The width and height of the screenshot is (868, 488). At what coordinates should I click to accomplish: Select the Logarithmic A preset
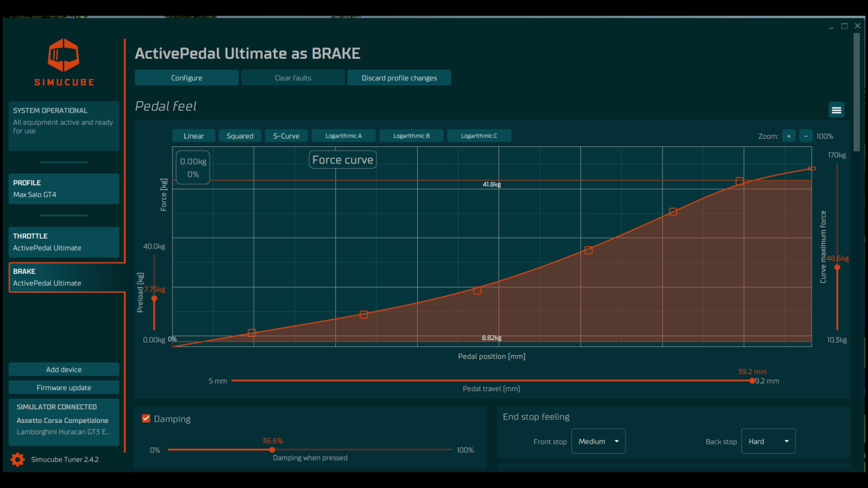click(x=343, y=136)
